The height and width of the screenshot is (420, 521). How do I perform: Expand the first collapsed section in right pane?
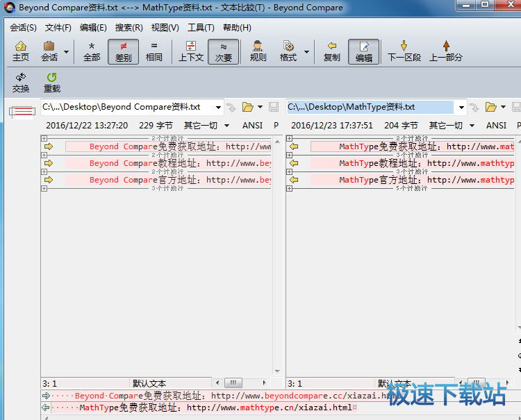pyautogui.click(x=290, y=138)
